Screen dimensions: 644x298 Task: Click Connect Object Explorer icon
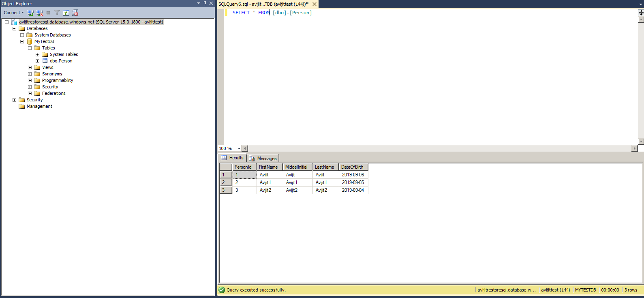click(x=30, y=13)
